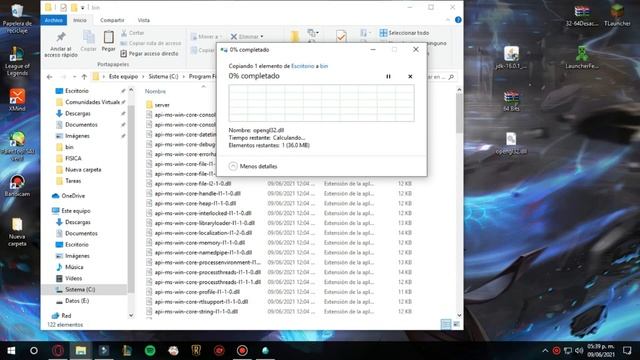
Task: Select api-ms-win-core-memory-l1-1-0.dll file
Action: pos(201,243)
